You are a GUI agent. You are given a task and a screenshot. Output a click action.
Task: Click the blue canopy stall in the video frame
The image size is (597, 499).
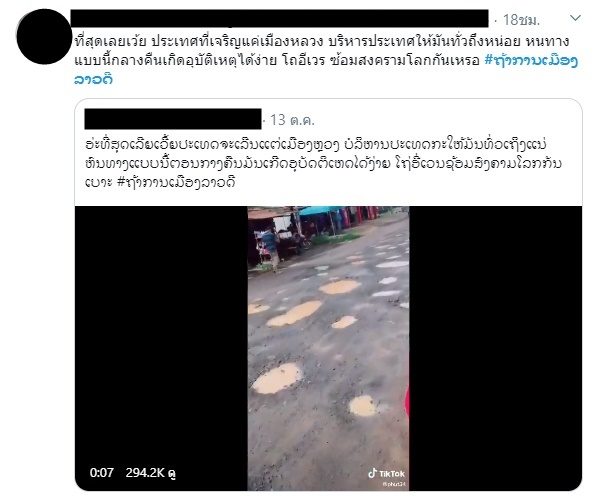point(318,212)
